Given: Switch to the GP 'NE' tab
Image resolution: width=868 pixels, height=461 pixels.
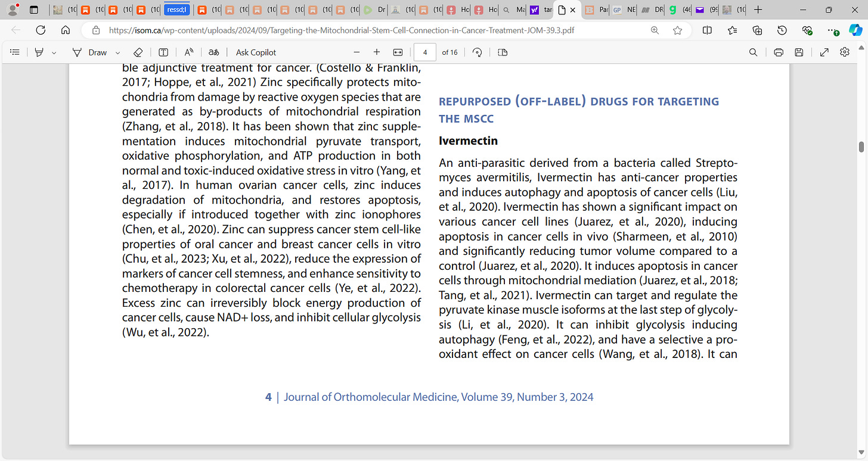Looking at the screenshot, I should tap(624, 10).
